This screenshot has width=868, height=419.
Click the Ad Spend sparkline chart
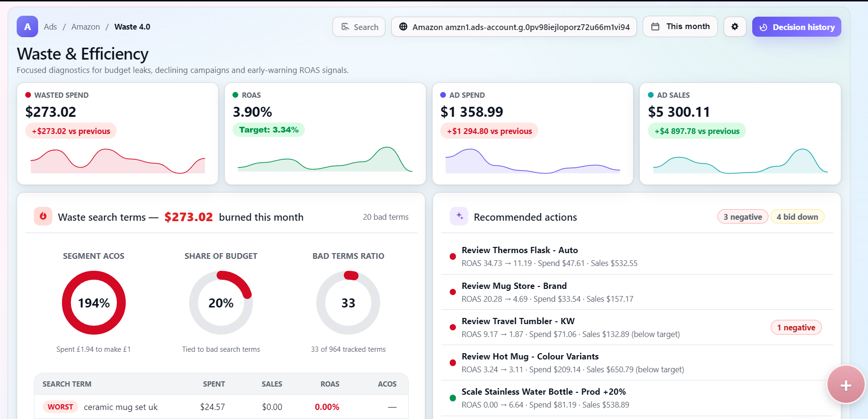click(533, 161)
